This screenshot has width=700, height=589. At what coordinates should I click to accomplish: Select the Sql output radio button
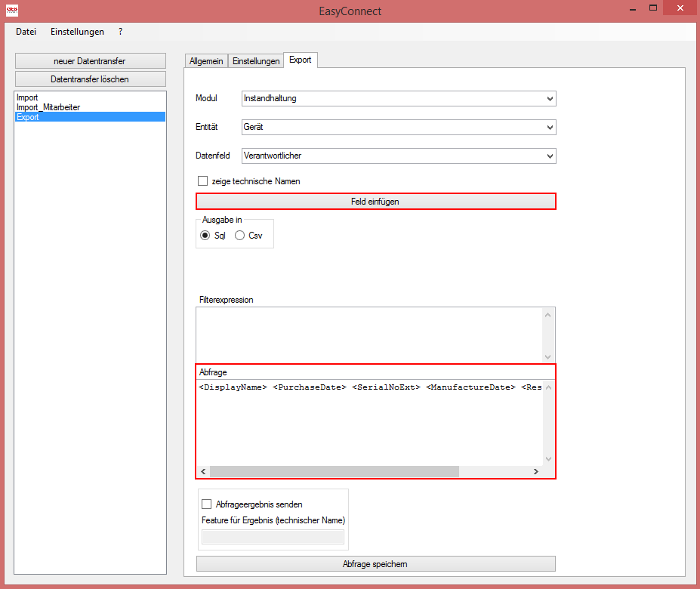205,235
